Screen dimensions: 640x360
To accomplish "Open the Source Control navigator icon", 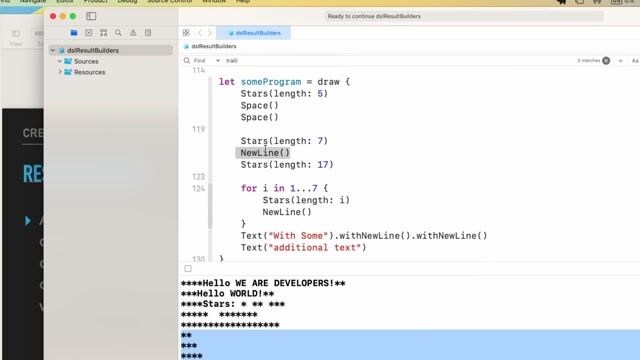I will [89, 33].
